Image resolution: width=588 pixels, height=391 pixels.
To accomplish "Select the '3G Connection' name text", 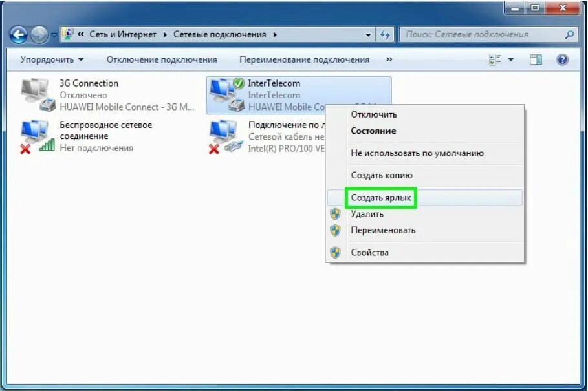I will pos(89,83).
